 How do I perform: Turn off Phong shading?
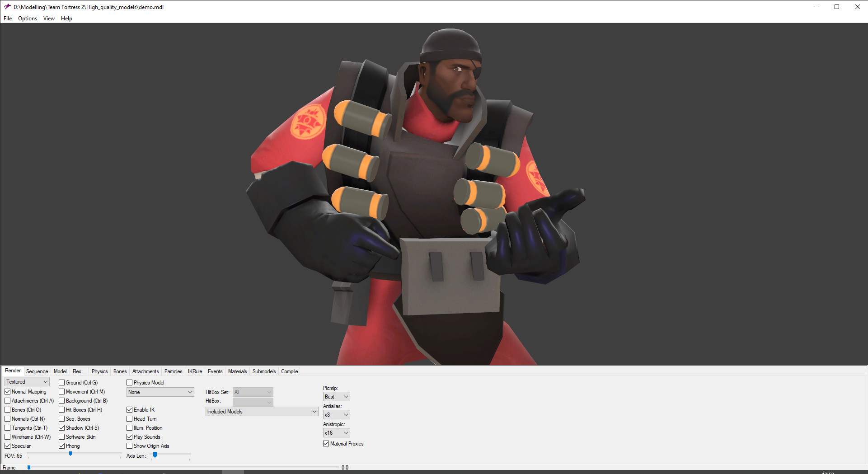point(61,446)
